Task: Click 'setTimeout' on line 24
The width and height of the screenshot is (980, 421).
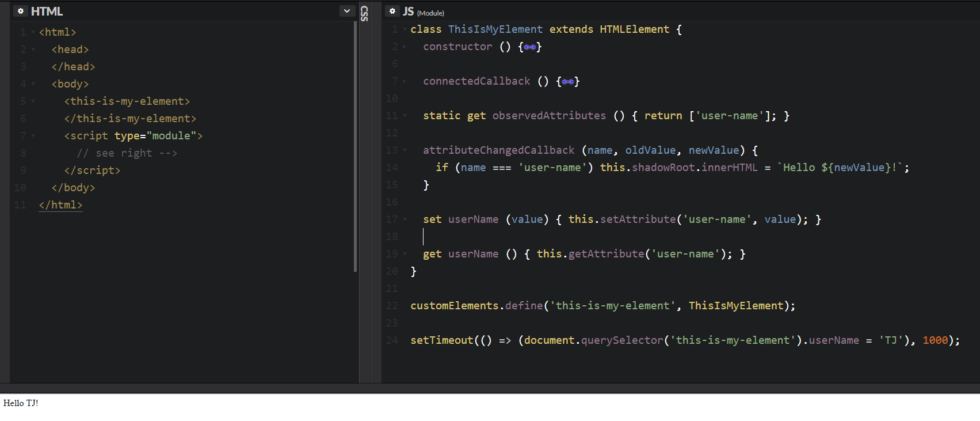Action: click(442, 340)
